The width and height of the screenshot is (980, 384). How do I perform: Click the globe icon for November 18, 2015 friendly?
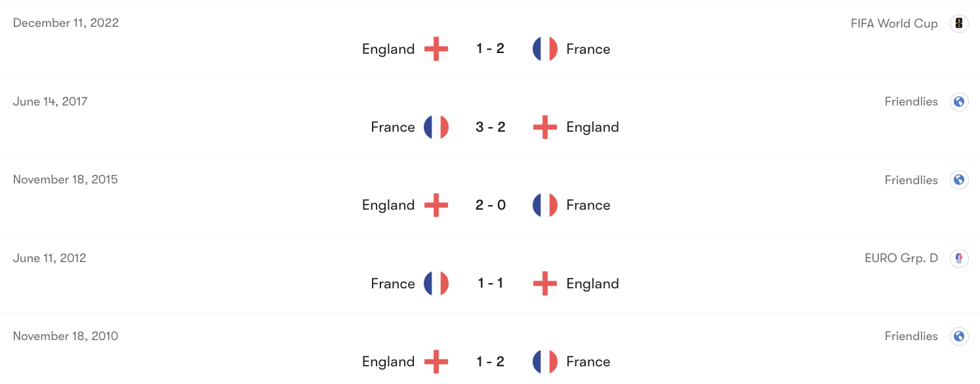tap(960, 180)
